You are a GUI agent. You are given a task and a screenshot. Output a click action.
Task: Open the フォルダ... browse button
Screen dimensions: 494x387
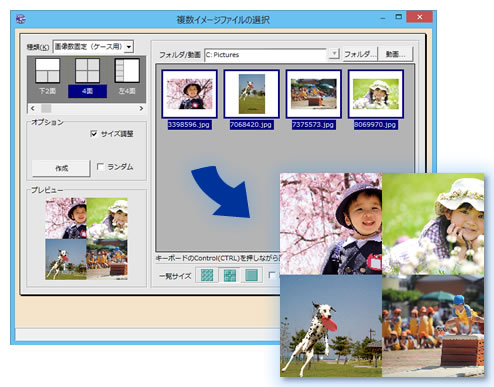360,54
